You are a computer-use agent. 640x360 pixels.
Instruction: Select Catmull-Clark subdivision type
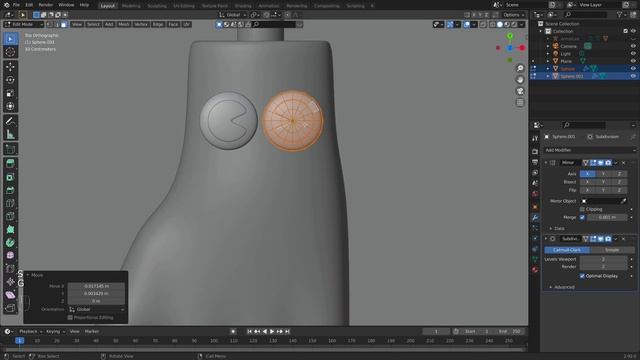[x=567, y=250]
